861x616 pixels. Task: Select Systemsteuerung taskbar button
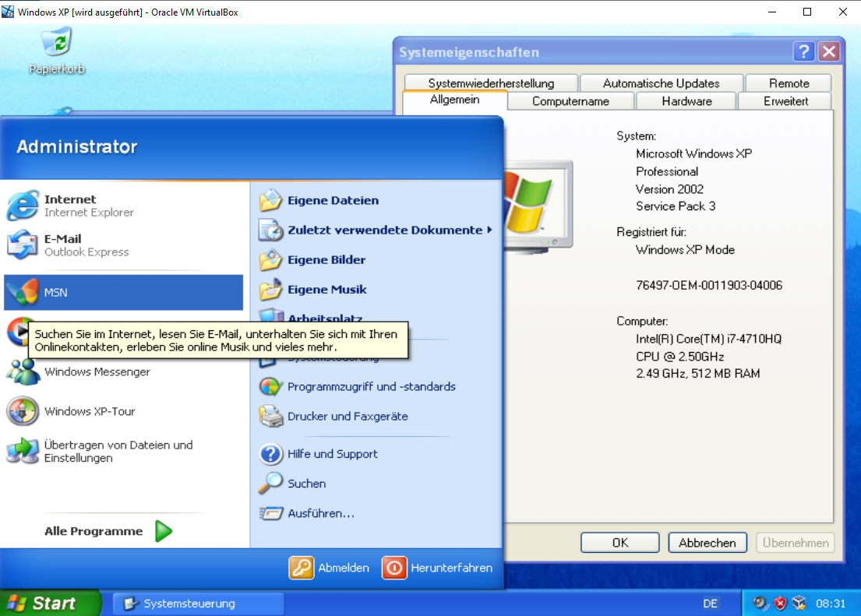[199, 604]
